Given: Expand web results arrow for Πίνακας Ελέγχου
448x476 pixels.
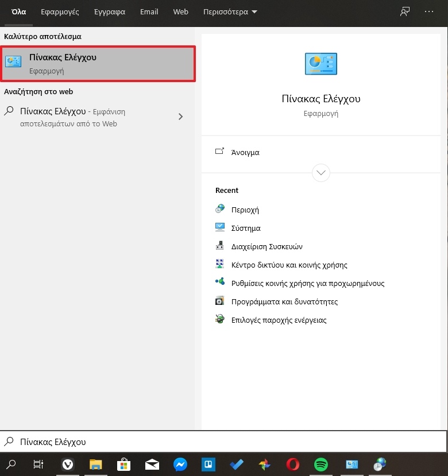Looking at the screenshot, I should (x=180, y=117).
